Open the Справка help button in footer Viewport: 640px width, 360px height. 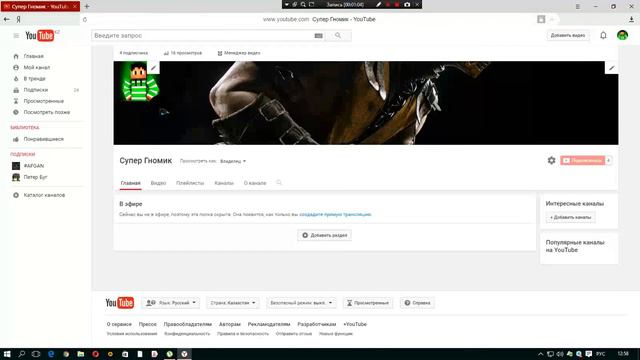(x=417, y=303)
